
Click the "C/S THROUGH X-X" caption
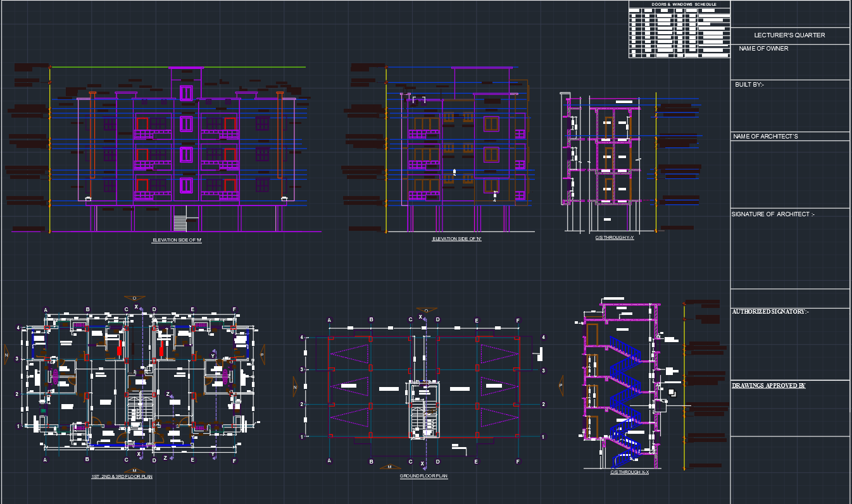629,472
